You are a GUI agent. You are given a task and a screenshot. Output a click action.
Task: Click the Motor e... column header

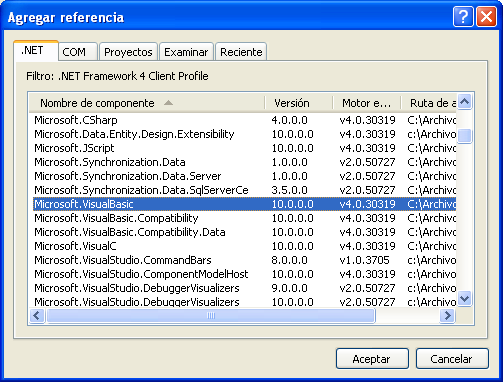click(x=367, y=103)
